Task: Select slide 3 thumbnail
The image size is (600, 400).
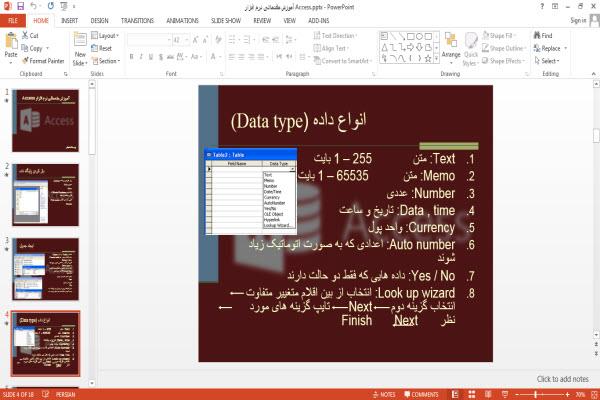Action: [46, 269]
